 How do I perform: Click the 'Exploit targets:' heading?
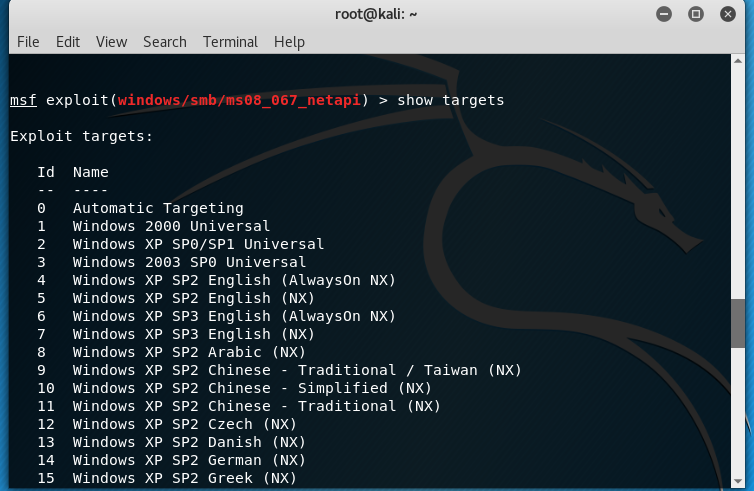click(81, 136)
